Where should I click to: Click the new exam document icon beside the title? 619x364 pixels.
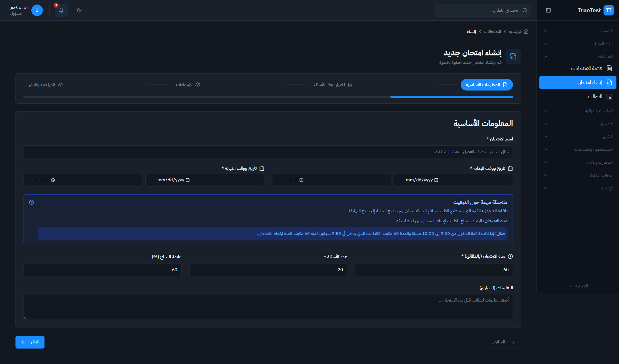(x=513, y=57)
